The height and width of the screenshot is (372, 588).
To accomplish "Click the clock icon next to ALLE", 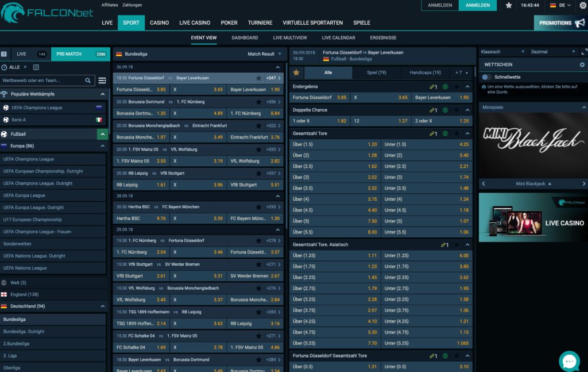I will pyautogui.click(x=4, y=67).
